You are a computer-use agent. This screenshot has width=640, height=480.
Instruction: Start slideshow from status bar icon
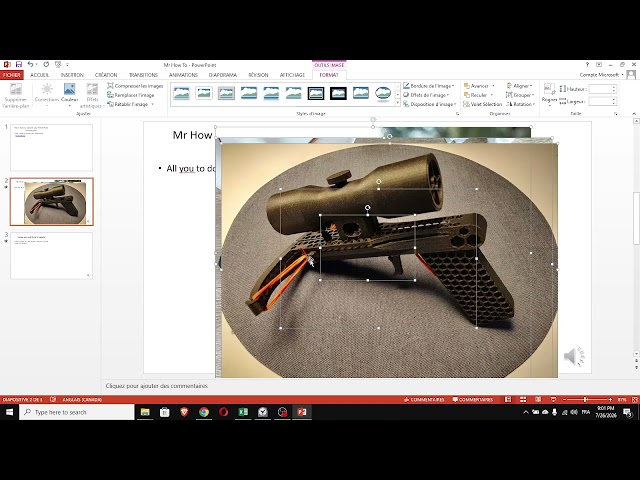(553, 400)
